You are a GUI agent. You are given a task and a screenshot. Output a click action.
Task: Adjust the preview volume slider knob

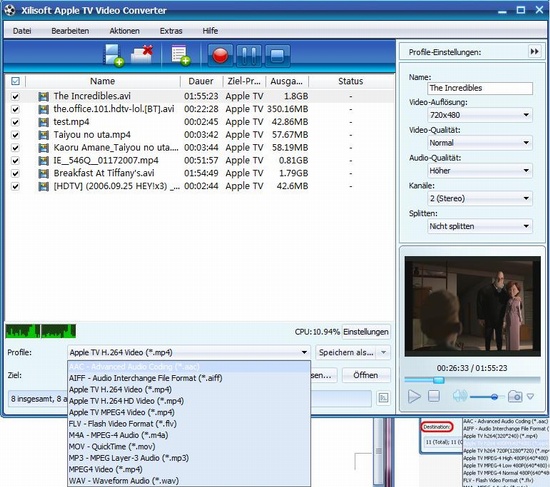[494, 397]
